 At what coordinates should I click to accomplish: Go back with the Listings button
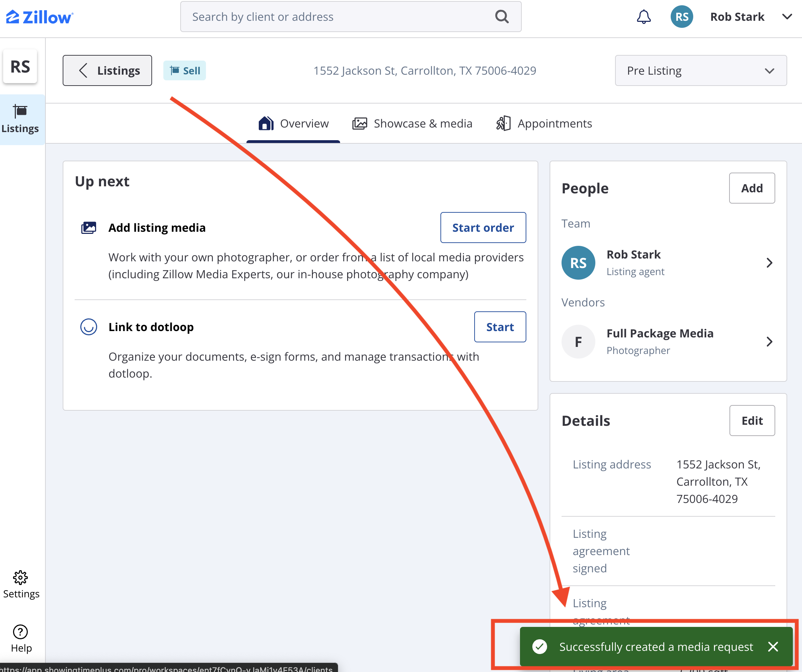(107, 71)
